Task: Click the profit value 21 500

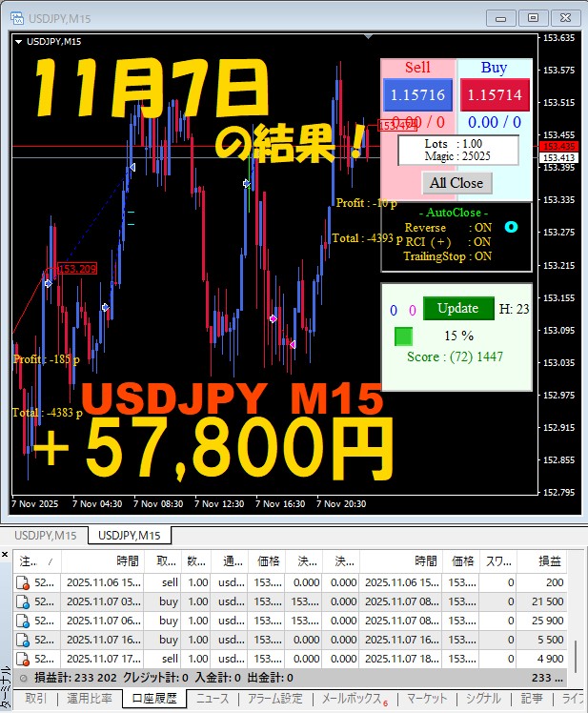Action: [x=548, y=601]
